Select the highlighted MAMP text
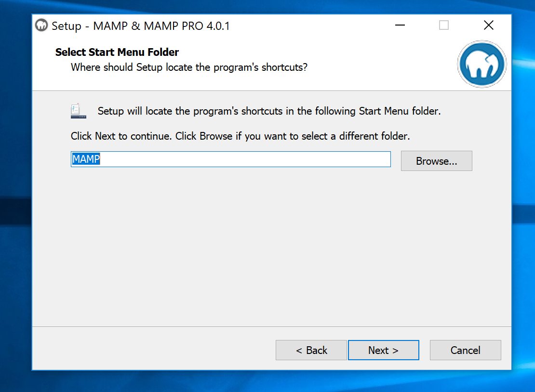Viewport: 535px width, 392px height. [x=86, y=159]
